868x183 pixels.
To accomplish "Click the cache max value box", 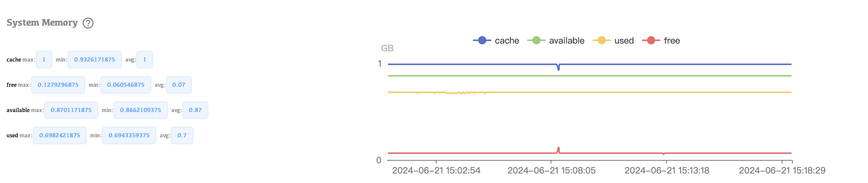I will (44, 60).
